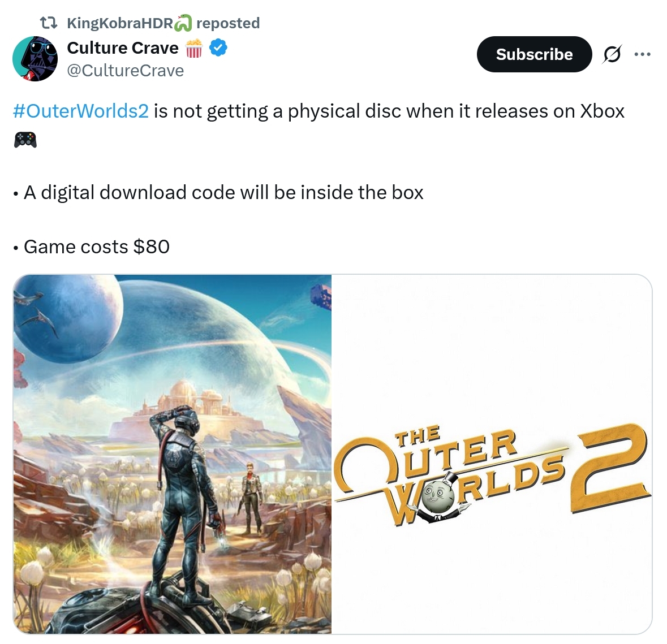Open the Culture Crave display name
Screen dimensions: 667x644
[123, 47]
